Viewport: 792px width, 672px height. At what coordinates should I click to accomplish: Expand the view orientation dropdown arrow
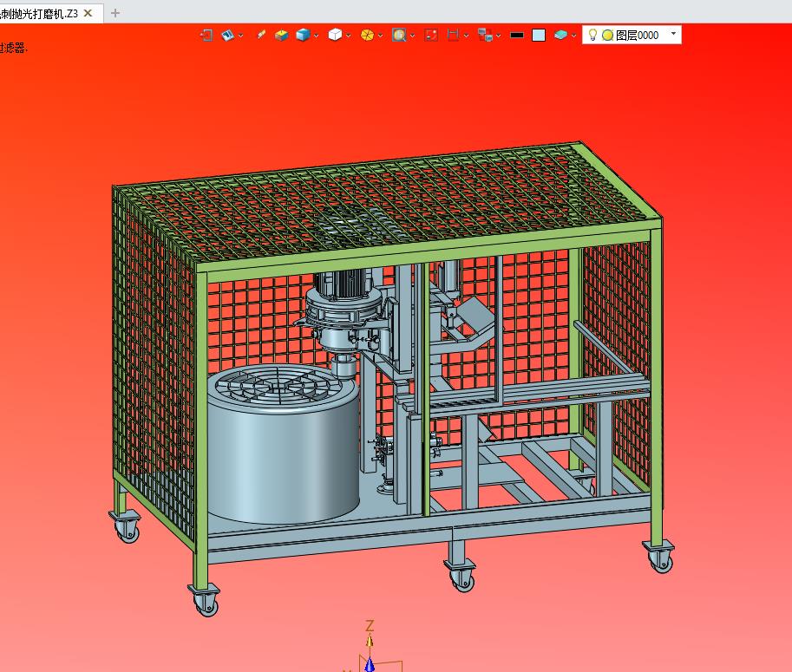[241, 36]
